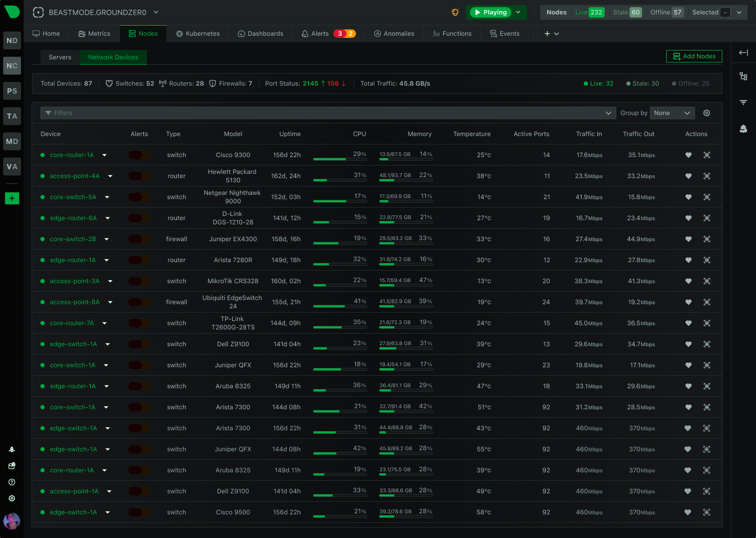Screen dimensions: 756x538
Task: Select the Servers tab
Action: (x=59, y=57)
